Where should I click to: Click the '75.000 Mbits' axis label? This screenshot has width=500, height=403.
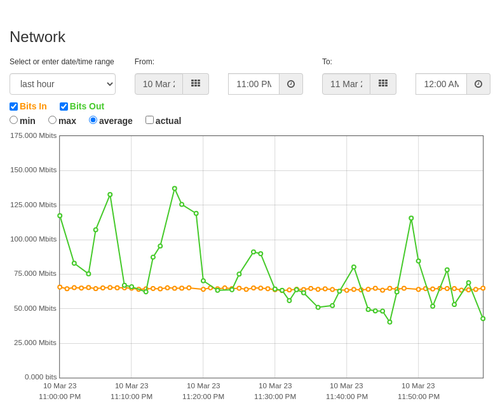click(35, 274)
